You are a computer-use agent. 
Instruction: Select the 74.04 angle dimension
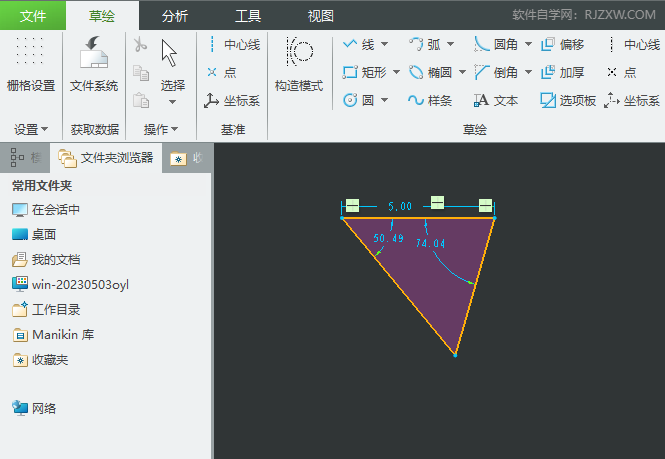tap(430, 243)
